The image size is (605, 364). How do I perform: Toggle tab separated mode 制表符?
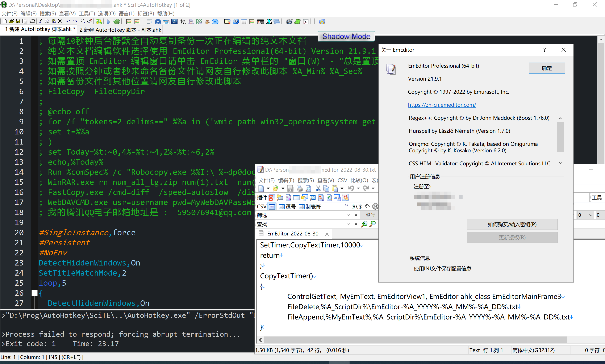(310, 207)
